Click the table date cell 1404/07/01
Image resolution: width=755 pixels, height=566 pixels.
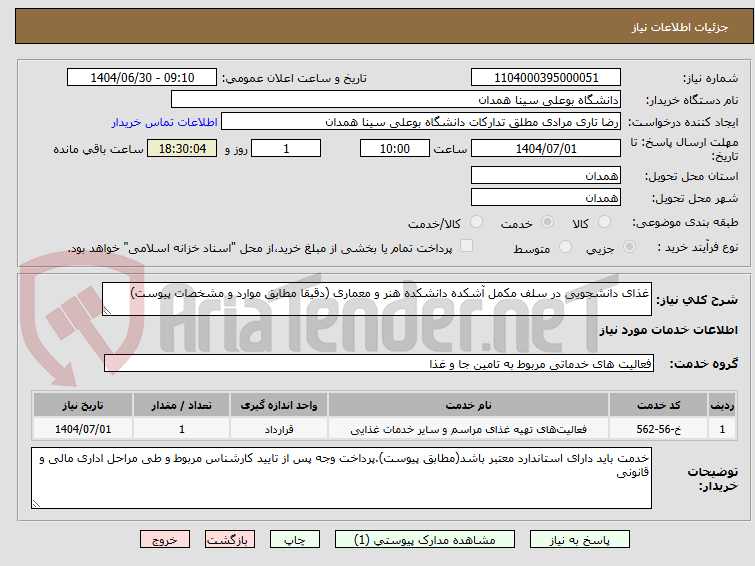tap(83, 429)
